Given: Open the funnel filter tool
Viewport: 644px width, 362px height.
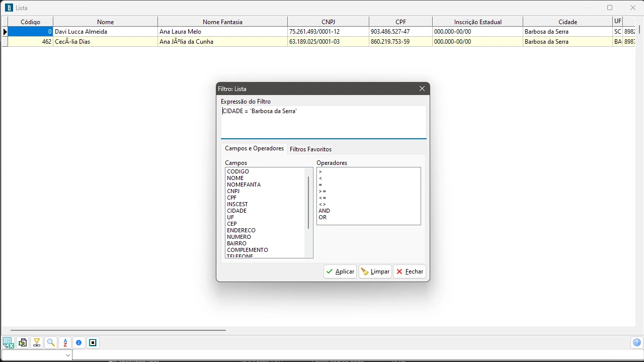Looking at the screenshot, I should click(37, 343).
